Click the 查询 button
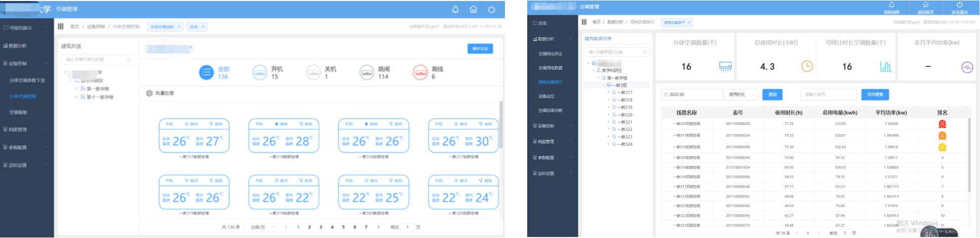 point(772,94)
